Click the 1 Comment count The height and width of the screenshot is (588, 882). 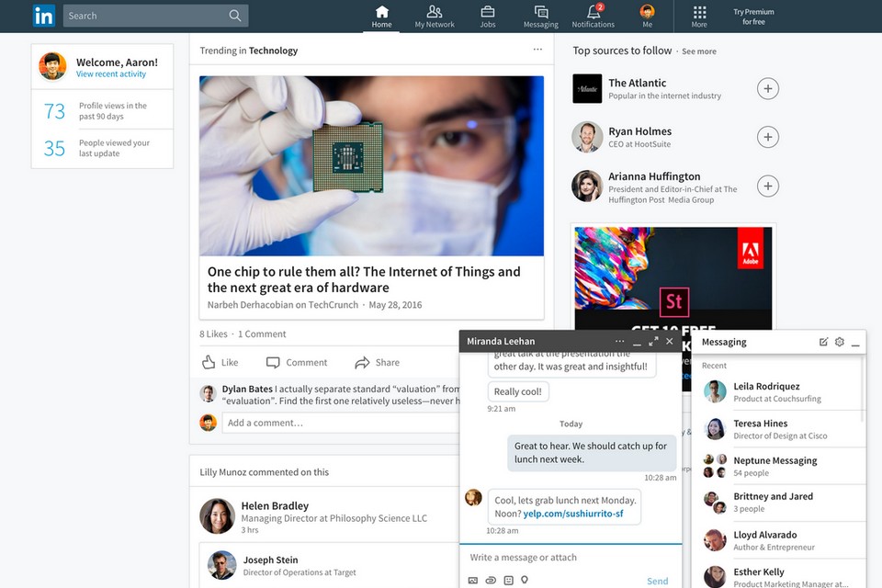[262, 334]
